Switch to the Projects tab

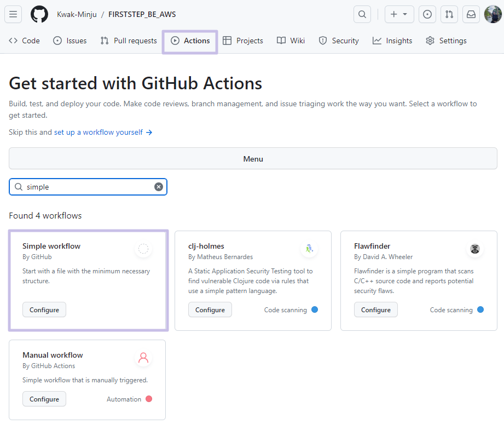[243, 41]
